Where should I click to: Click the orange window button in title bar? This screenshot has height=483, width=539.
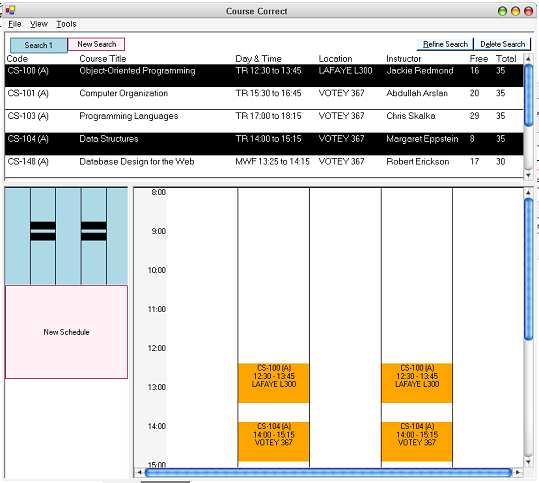tap(515, 11)
